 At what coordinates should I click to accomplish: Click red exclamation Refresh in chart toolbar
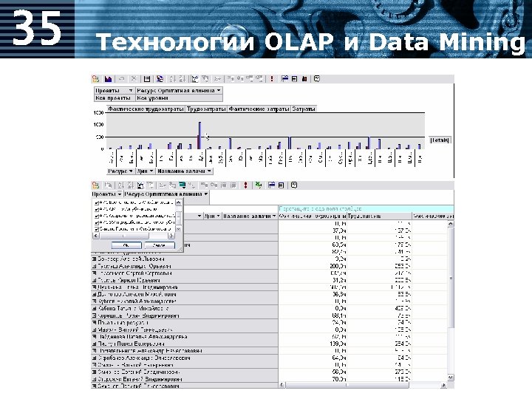(x=272, y=79)
